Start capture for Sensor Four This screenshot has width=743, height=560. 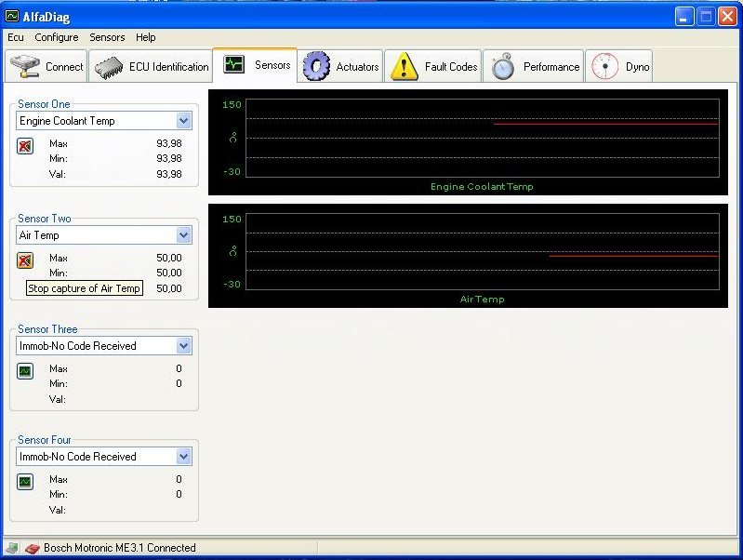click(25, 481)
